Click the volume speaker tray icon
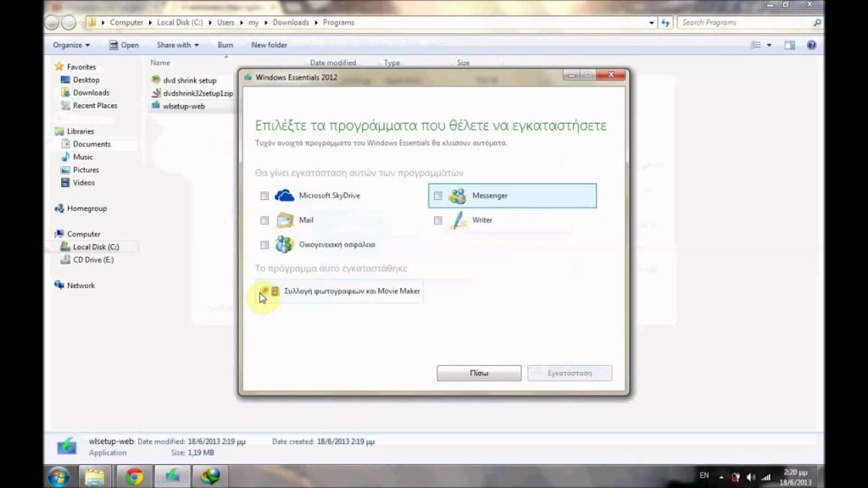868x488 pixels. 751,477
